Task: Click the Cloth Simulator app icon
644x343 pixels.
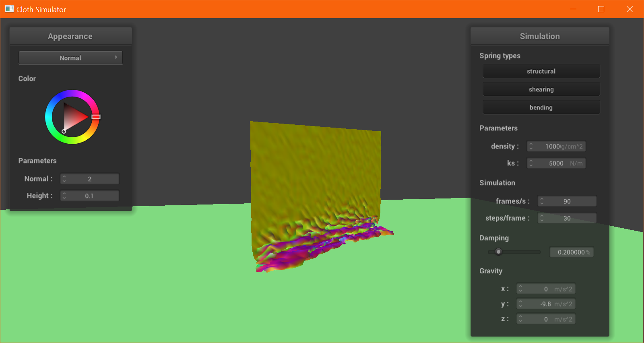Action: [9, 9]
